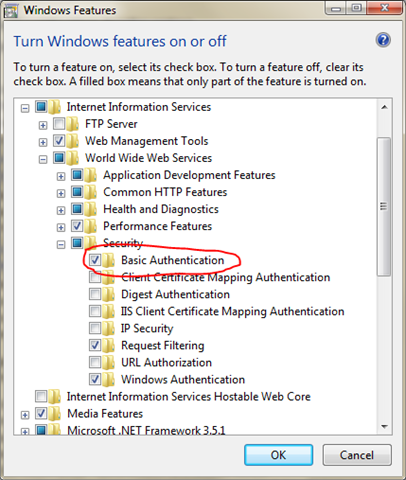Image resolution: width=406 pixels, height=480 pixels.
Task: Click the scrollbar down arrow
Action: point(384,427)
